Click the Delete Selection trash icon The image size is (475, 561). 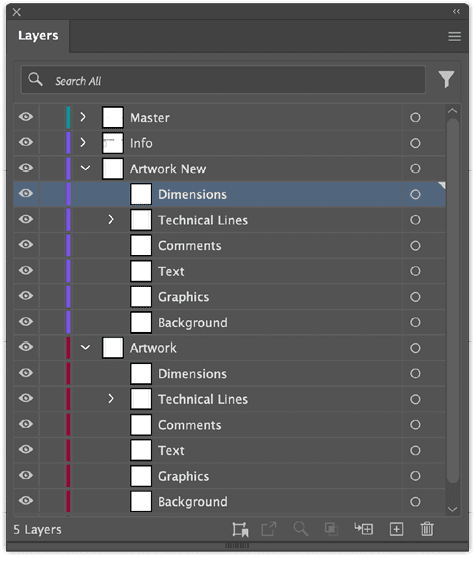(x=427, y=529)
